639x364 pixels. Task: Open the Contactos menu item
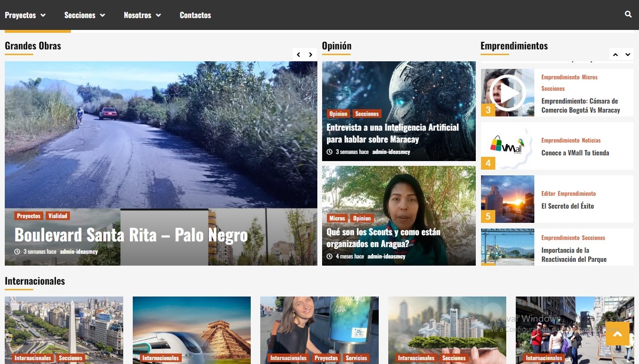click(195, 15)
